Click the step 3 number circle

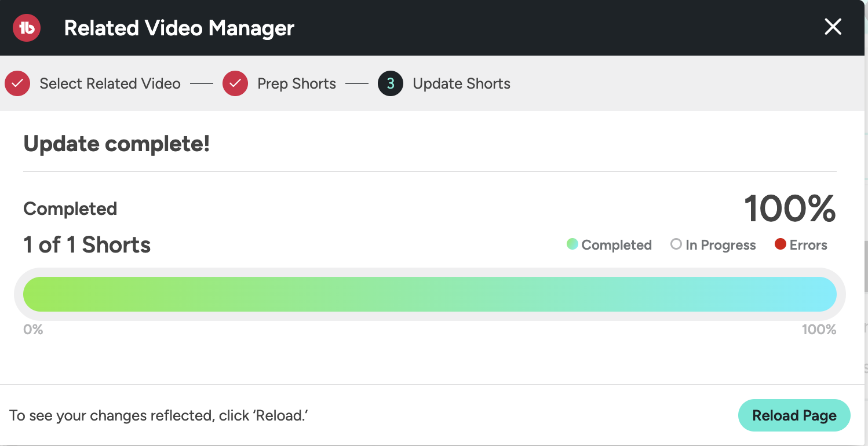(391, 84)
